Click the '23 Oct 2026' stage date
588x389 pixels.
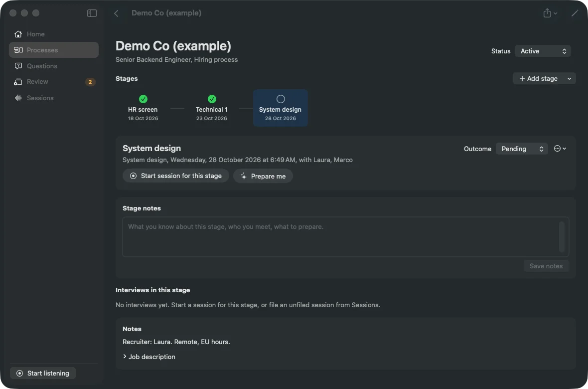click(x=211, y=118)
